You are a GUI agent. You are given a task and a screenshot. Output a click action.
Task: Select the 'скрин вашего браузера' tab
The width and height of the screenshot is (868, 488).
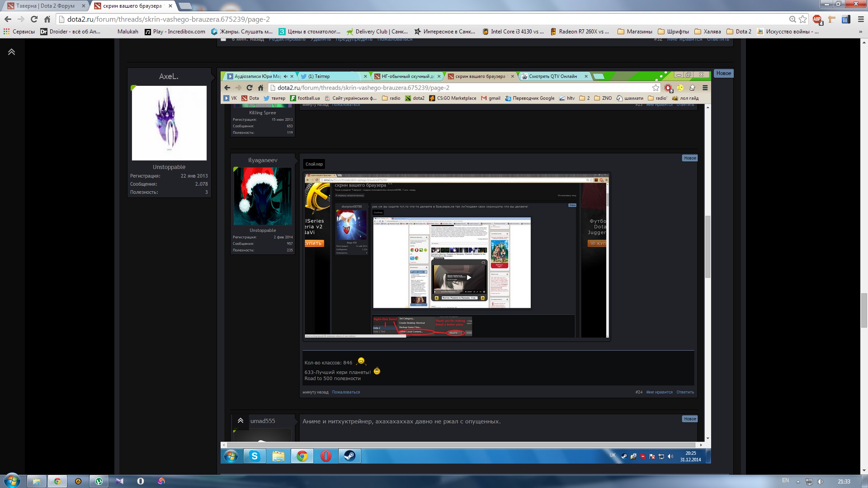[x=131, y=6]
